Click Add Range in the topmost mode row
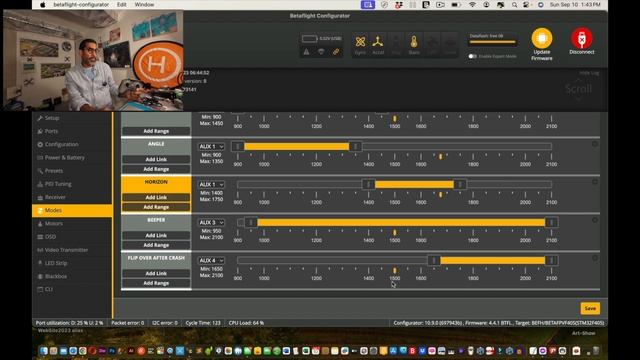 pyautogui.click(x=156, y=131)
